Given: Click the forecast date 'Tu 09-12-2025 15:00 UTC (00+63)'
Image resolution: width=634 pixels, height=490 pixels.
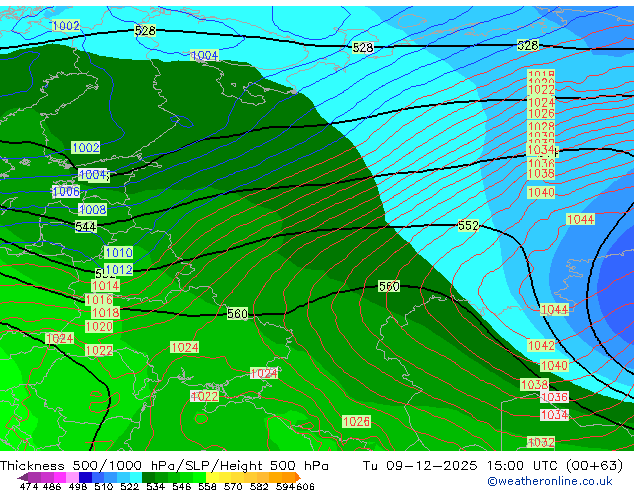Looking at the screenshot, I should point(493,466).
